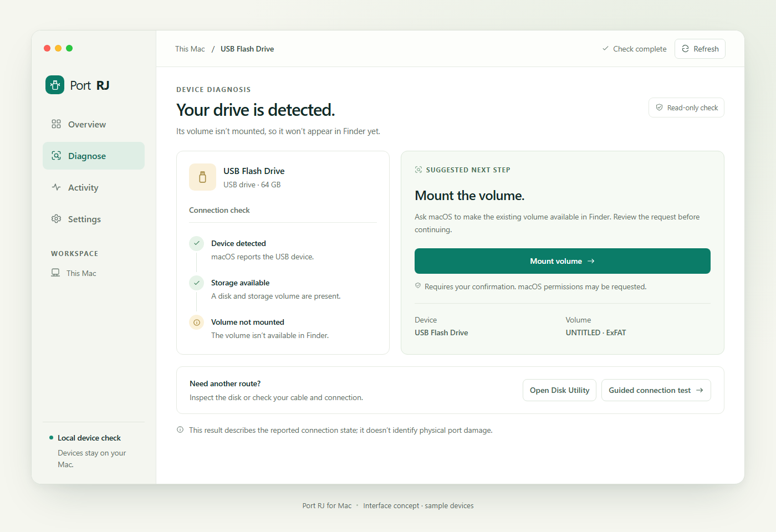Click 'Device detected' status text
Image resolution: width=776 pixels, height=532 pixels.
[238, 243]
